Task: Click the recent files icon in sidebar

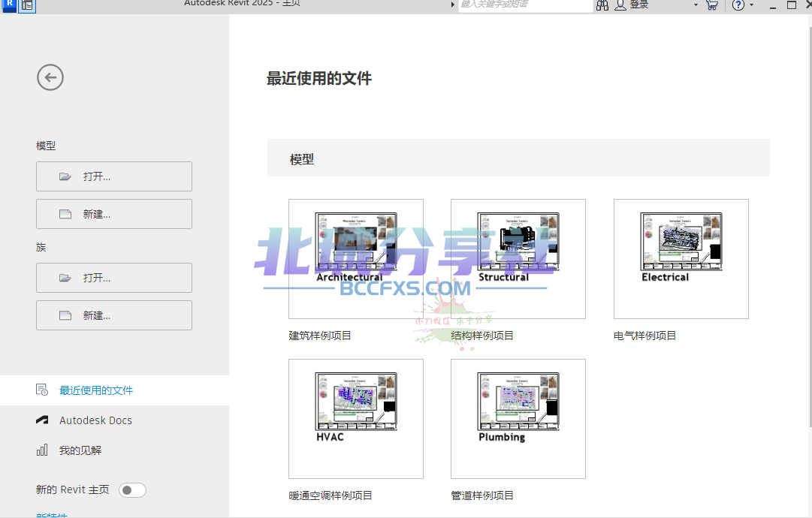Action: pos(42,390)
